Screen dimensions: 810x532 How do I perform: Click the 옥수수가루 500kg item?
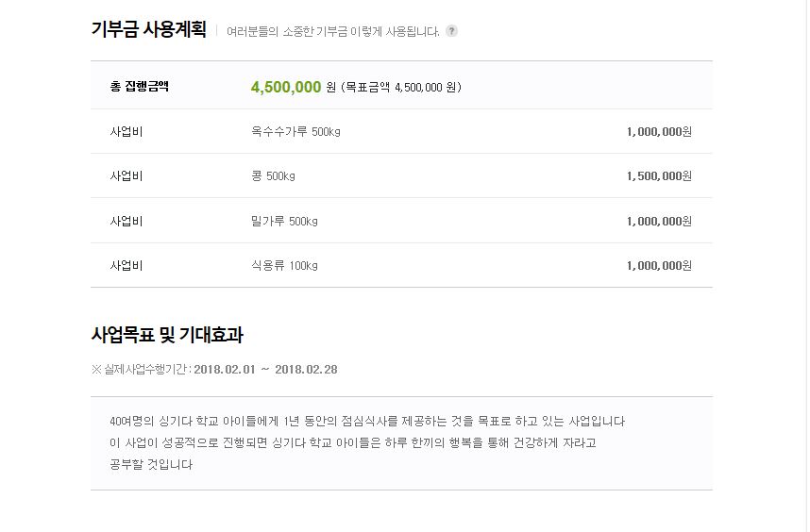295,131
